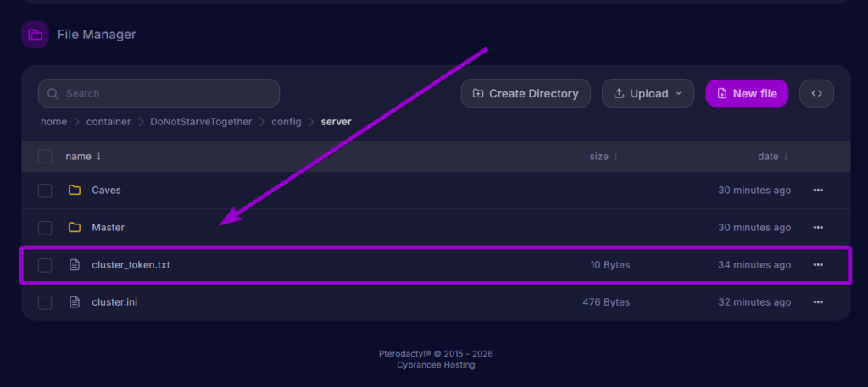Click the server breadcrumb entry

[336, 122]
